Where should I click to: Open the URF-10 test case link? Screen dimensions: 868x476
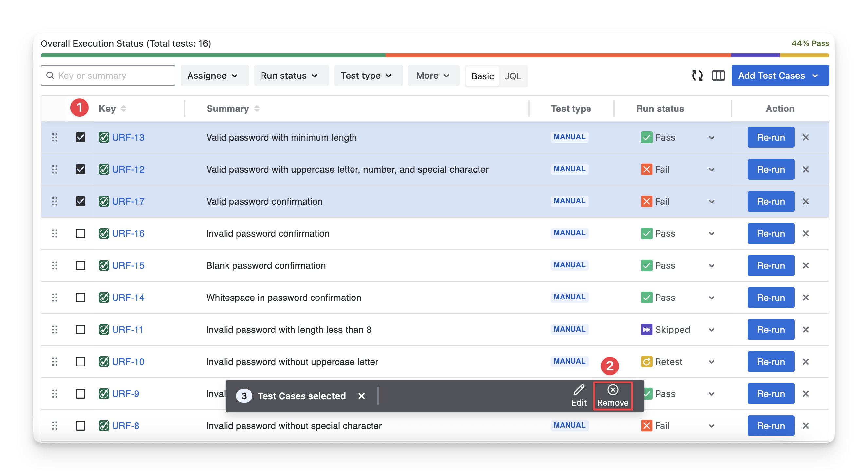pos(128,361)
